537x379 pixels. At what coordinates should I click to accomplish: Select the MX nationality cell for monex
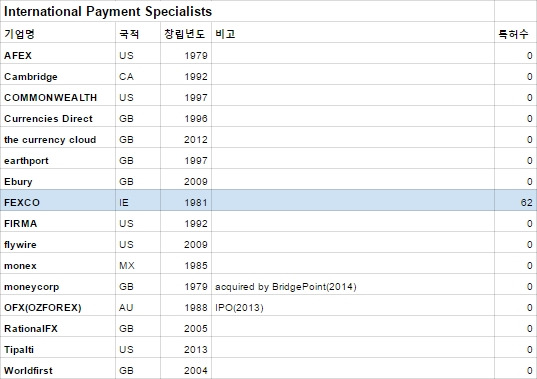[138, 265]
